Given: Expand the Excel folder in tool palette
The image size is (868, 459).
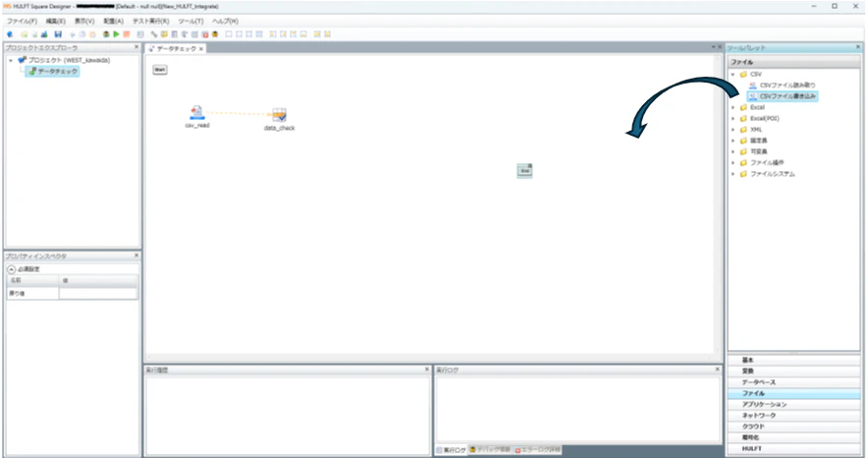Looking at the screenshot, I should click(732, 107).
